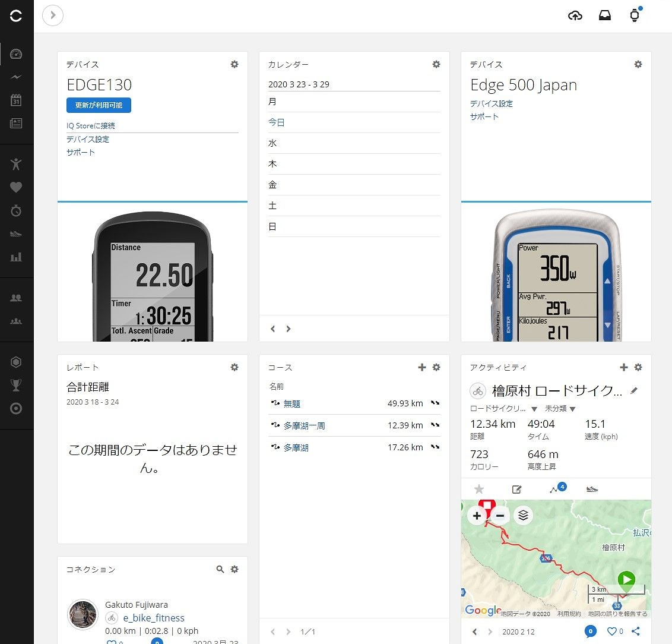Open the calendar icon in the sidebar
672x644 pixels.
pos(16,100)
